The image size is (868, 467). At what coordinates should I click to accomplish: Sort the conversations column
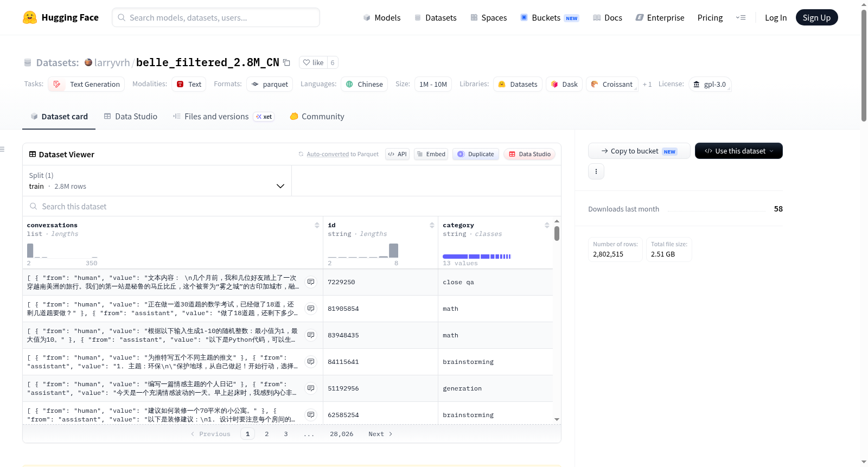pos(317,225)
